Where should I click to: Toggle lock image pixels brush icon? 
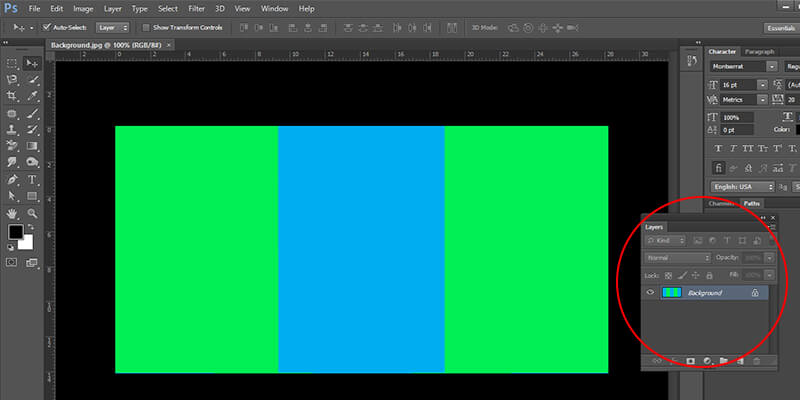click(x=682, y=276)
